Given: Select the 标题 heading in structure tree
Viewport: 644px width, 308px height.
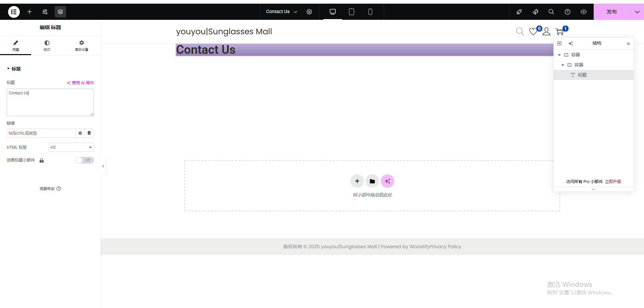Looking at the screenshot, I should coord(582,75).
